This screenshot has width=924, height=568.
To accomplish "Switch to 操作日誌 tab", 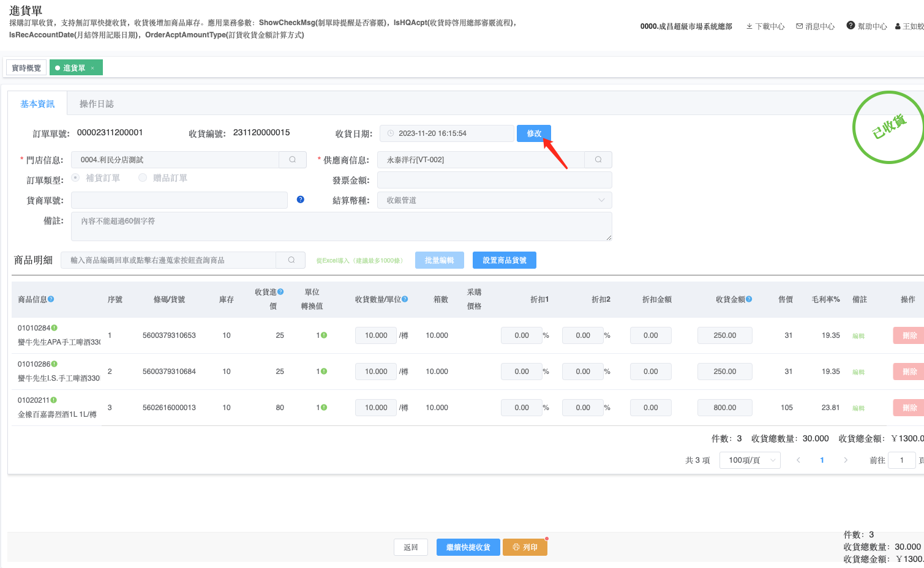I will [x=97, y=104].
